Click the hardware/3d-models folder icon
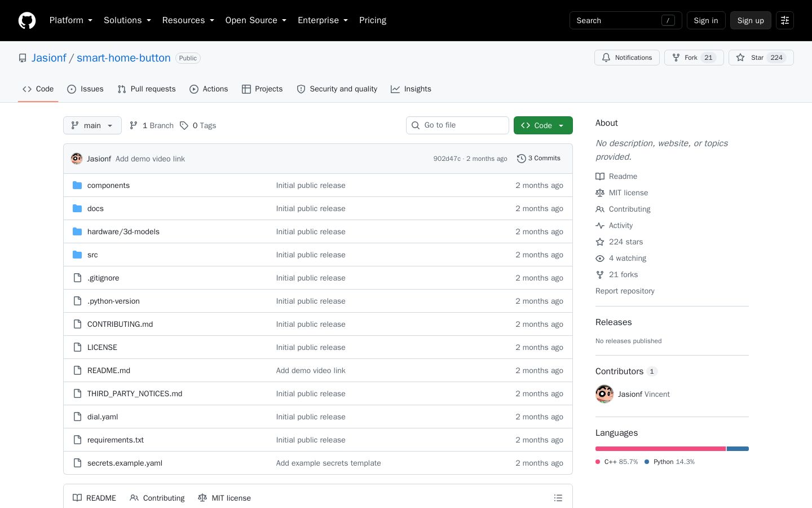The width and height of the screenshot is (812, 508). pyautogui.click(x=77, y=231)
